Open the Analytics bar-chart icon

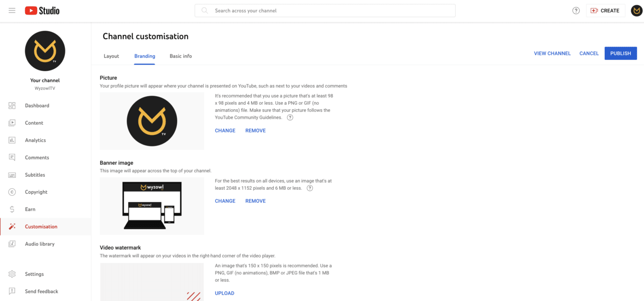12,140
